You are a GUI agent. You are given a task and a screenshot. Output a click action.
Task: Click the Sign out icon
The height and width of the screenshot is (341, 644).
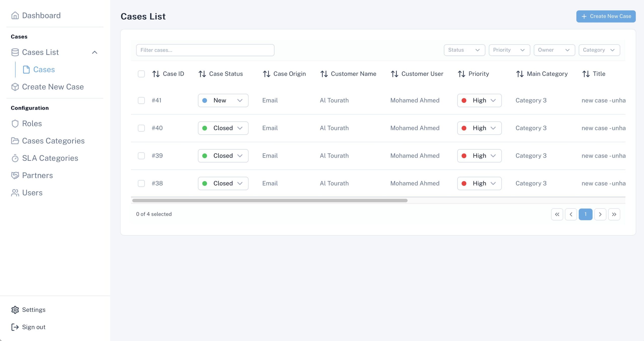pyautogui.click(x=15, y=327)
